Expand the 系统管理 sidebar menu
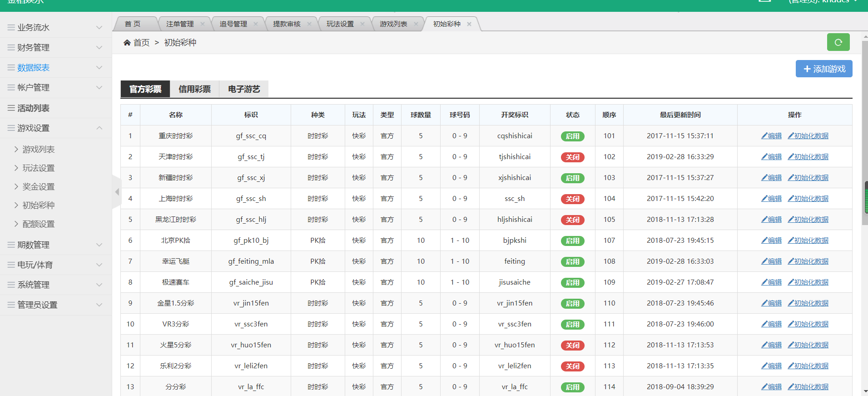868x396 pixels. (x=55, y=285)
